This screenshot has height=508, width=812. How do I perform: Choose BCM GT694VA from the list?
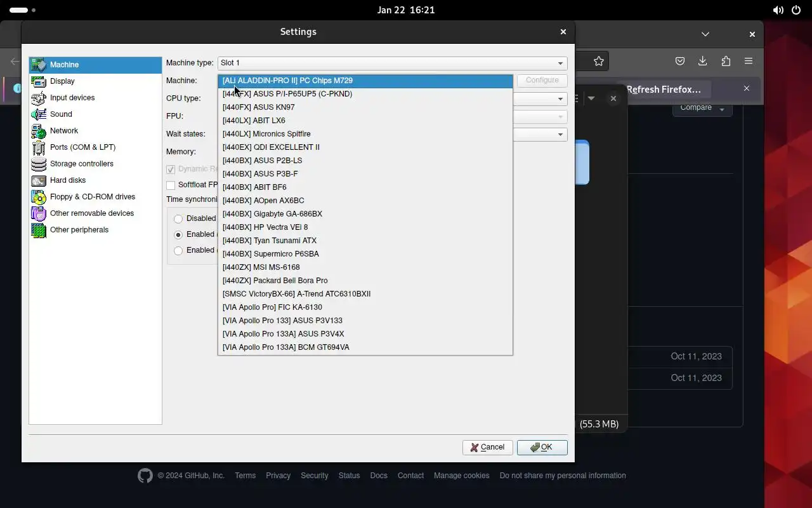[x=365, y=347]
